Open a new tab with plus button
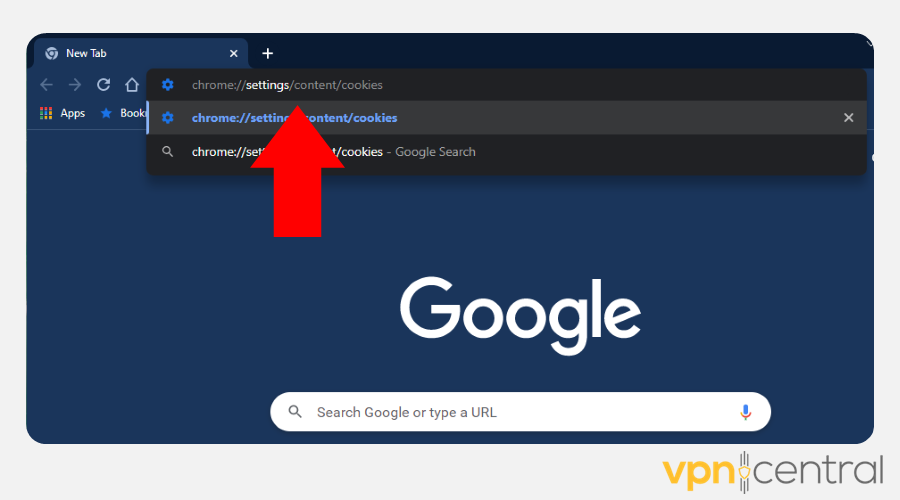Image resolution: width=900 pixels, height=500 pixels. [x=267, y=53]
